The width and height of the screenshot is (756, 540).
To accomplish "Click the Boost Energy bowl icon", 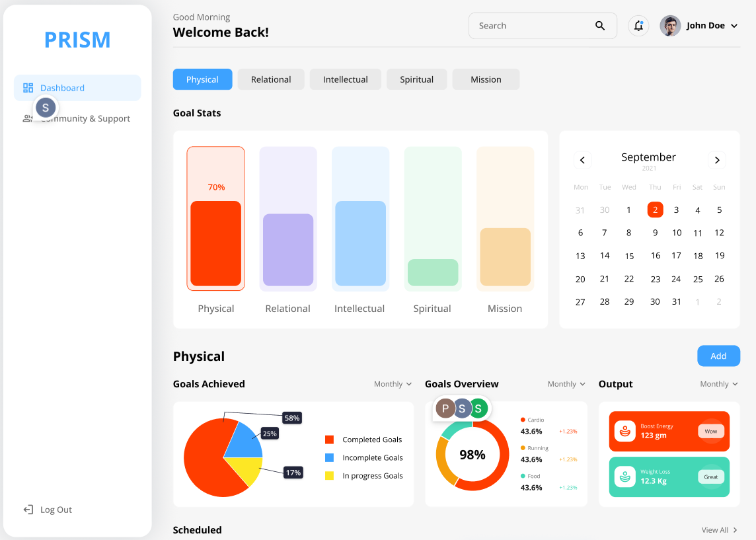I will tap(624, 432).
